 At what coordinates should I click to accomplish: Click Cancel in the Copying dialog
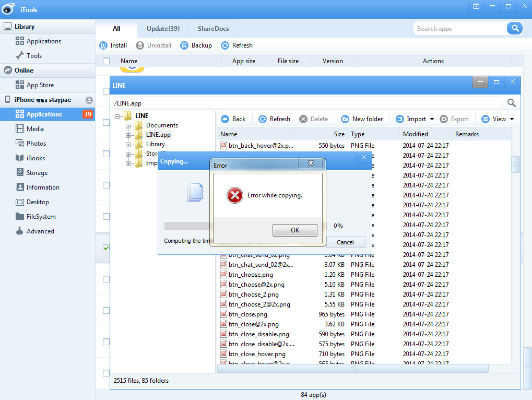[345, 242]
